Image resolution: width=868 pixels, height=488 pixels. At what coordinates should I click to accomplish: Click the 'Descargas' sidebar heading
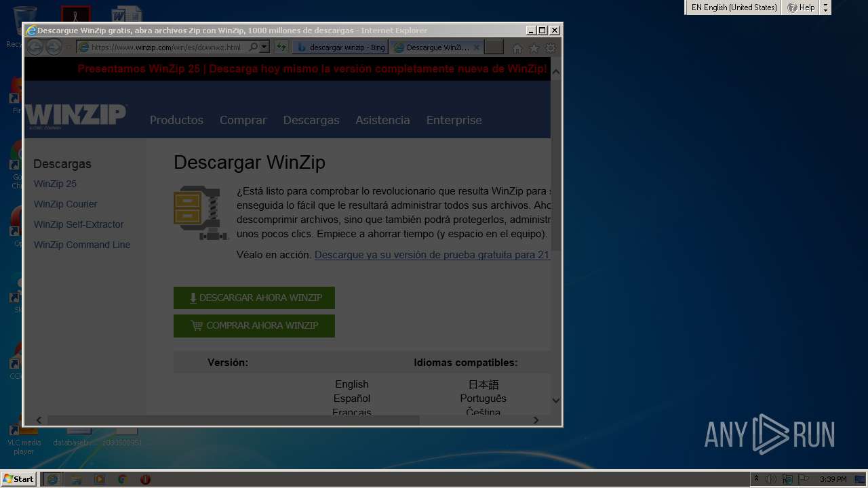tap(62, 163)
